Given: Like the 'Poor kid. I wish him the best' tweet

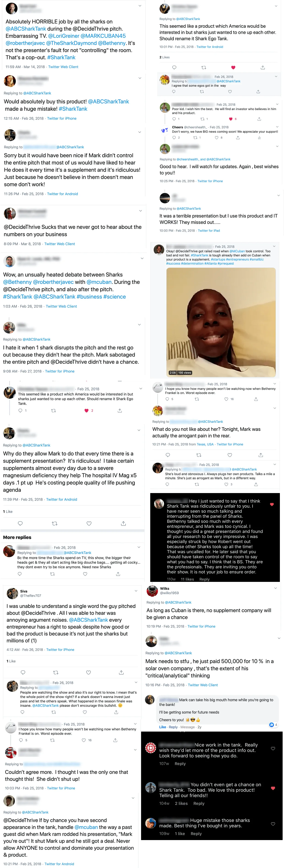Looking at the screenshot, I should pos(231,119).
